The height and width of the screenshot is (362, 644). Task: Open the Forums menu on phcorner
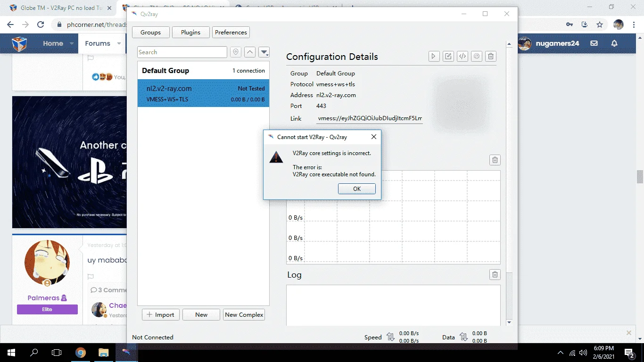click(x=98, y=43)
